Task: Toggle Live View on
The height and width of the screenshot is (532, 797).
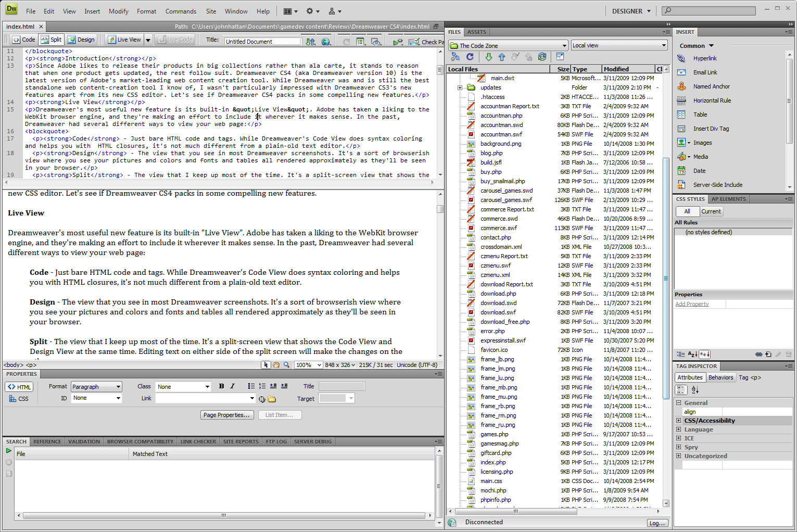Action: 124,40
